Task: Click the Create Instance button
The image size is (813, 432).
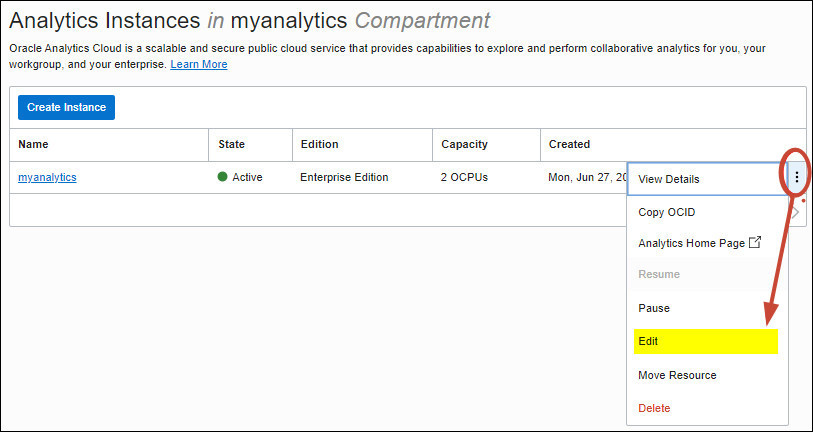Action: click(66, 107)
